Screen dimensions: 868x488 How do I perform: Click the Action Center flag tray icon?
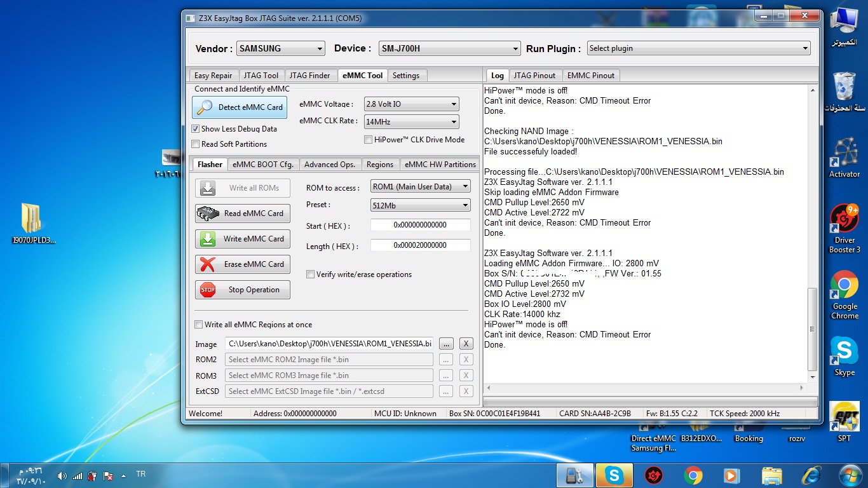click(x=108, y=475)
